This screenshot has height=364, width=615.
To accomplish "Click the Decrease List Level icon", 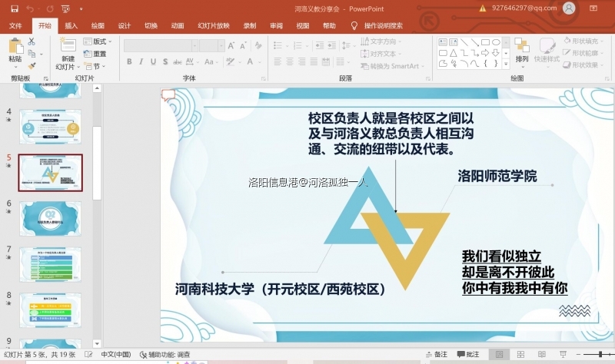I will pyautogui.click(x=320, y=45).
